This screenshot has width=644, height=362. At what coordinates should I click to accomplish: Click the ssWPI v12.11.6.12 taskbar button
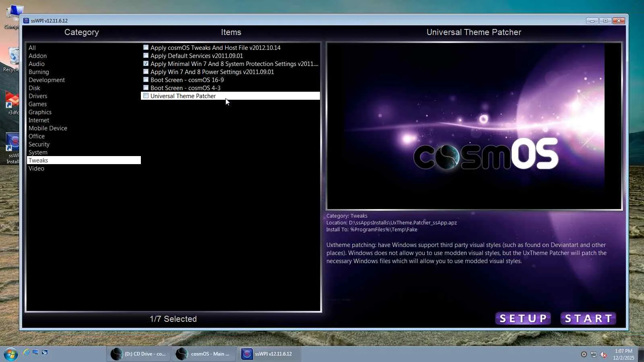[x=268, y=354]
